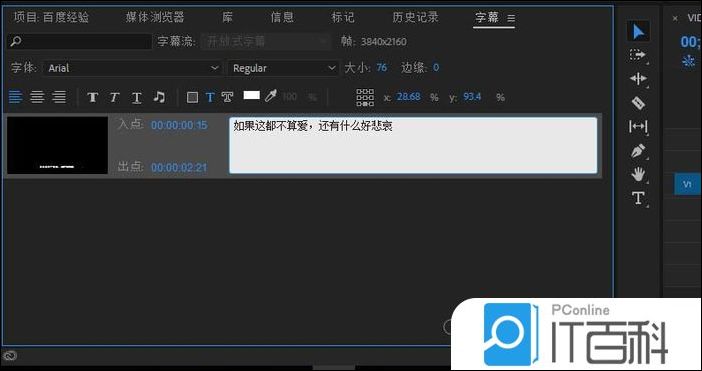The height and width of the screenshot is (371, 702).
Task: Toggle italic caption text
Action: [x=114, y=97]
